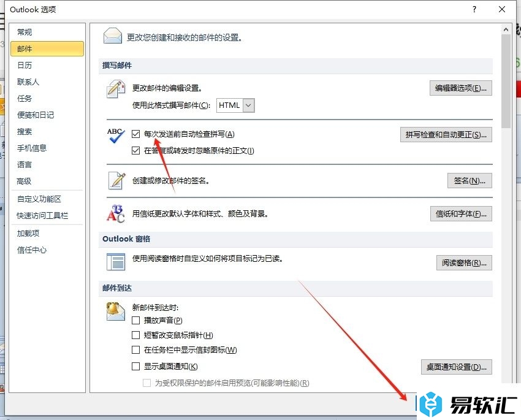The width and height of the screenshot is (521, 420).
Task: Select 常规 category in sidebar
Action: click(x=47, y=32)
